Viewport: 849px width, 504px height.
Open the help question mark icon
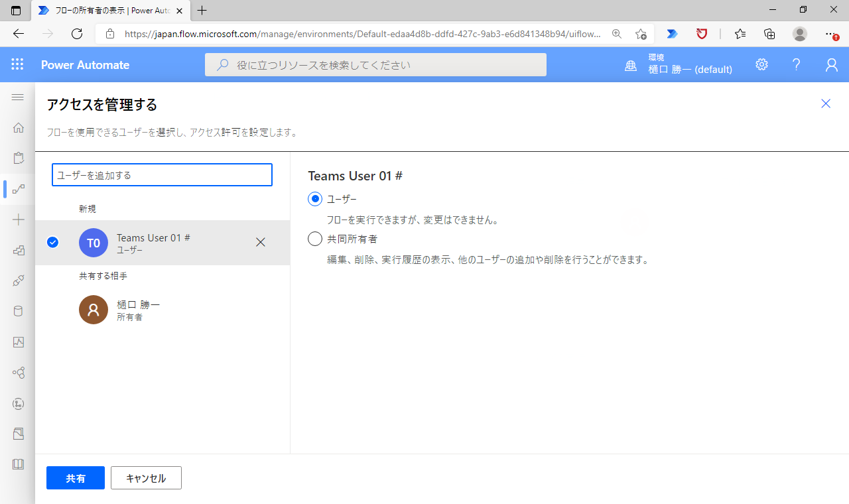797,64
